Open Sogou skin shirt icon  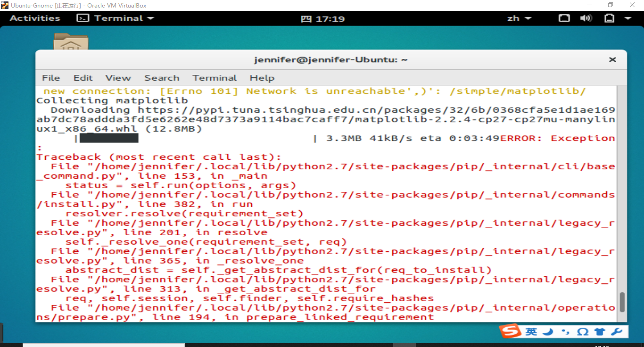pyautogui.click(x=600, y=332)
